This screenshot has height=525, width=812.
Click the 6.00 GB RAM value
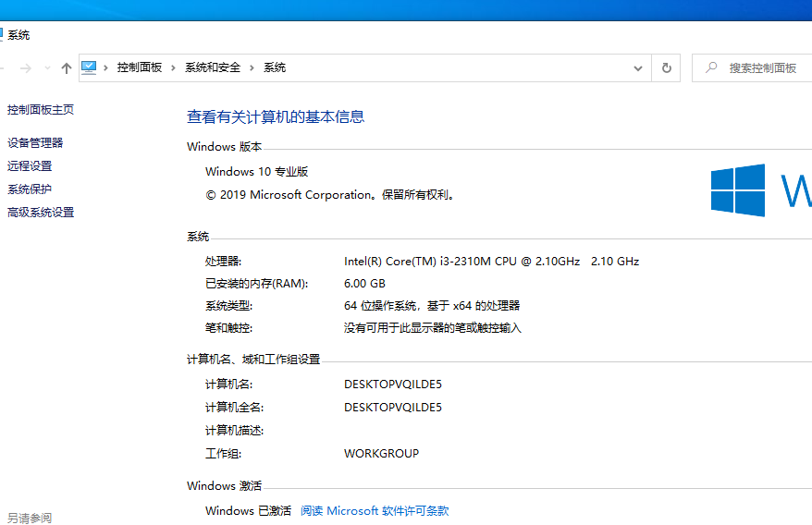pos(364,284)
